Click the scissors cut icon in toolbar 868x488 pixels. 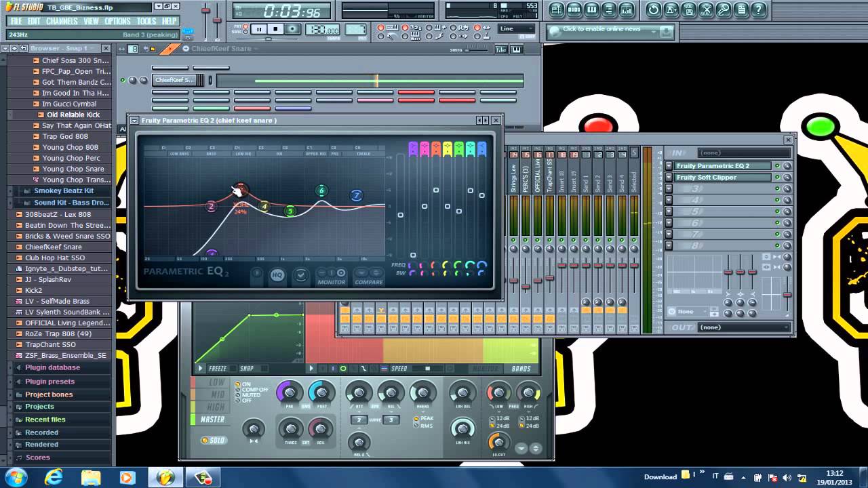click(706, 9)
